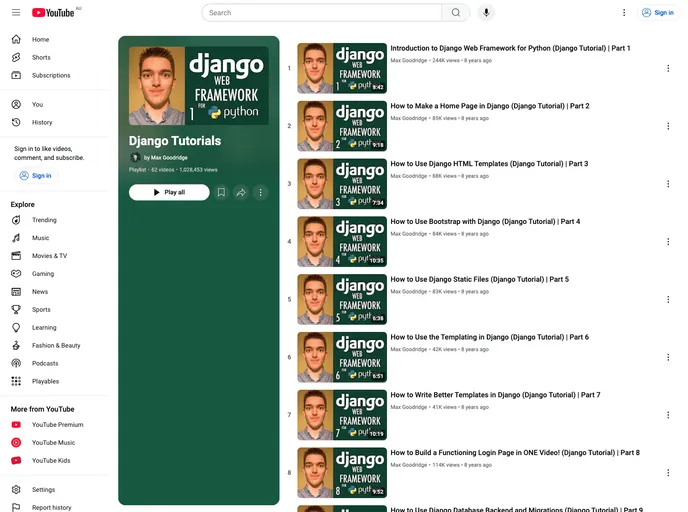Click the YouTube Premium icon
Screen dimensions: 688x512
pyautogui.click(x=16, y=425)
